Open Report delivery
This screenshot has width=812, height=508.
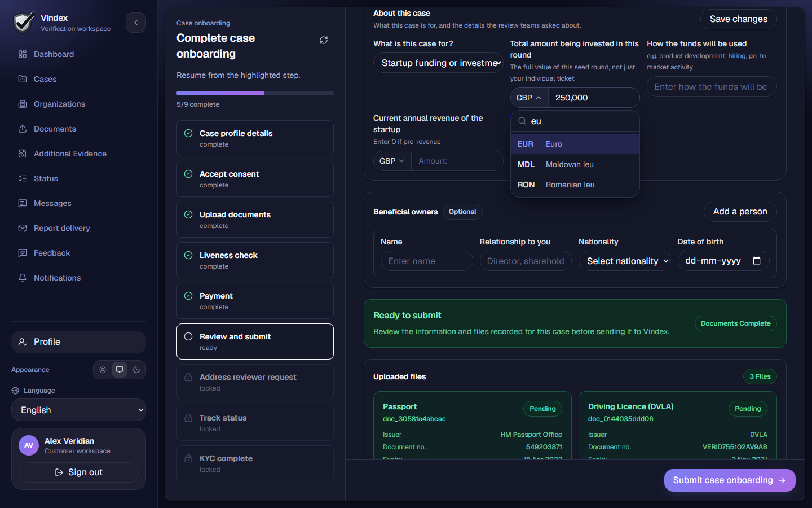[x=78, y=228]
